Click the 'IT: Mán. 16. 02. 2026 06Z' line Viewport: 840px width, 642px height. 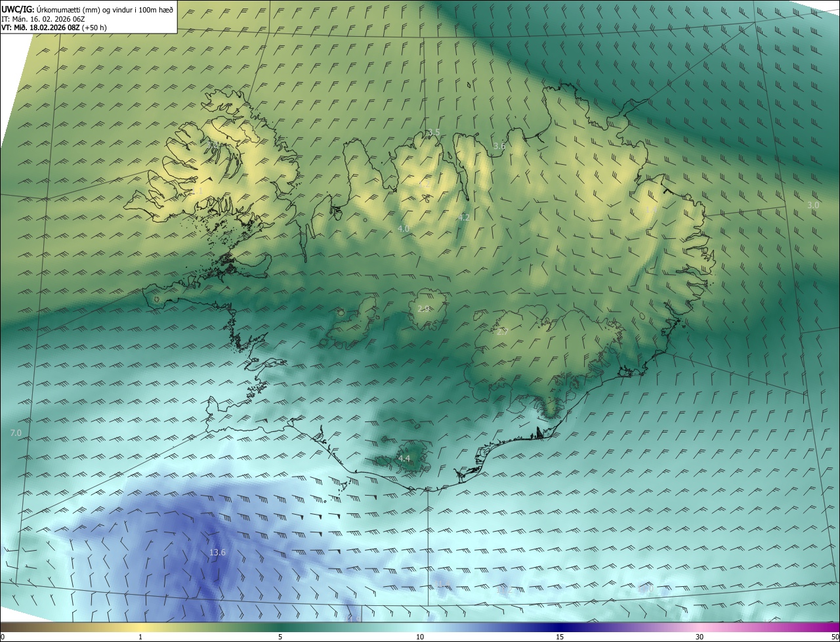coord(43,19)
